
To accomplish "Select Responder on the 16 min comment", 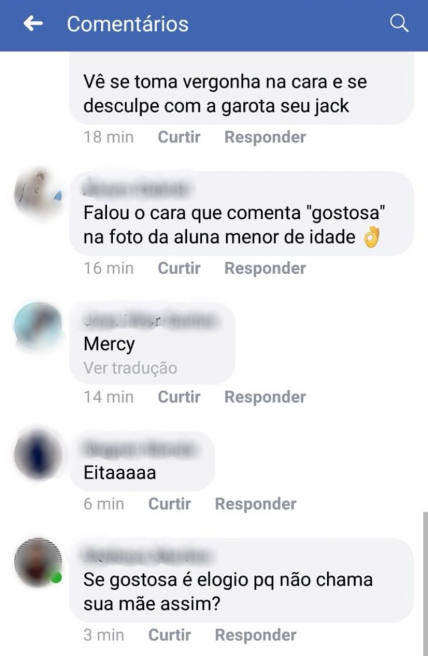I will 265,268.
